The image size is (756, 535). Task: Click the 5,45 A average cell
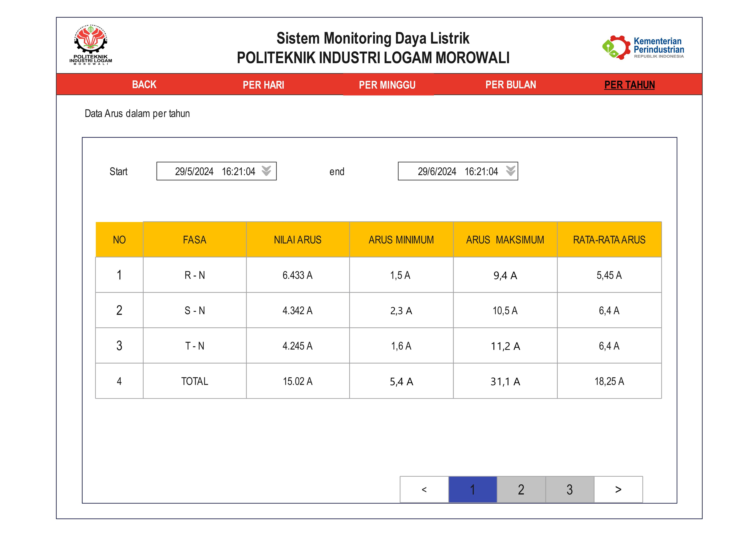[x=609, y=275]
